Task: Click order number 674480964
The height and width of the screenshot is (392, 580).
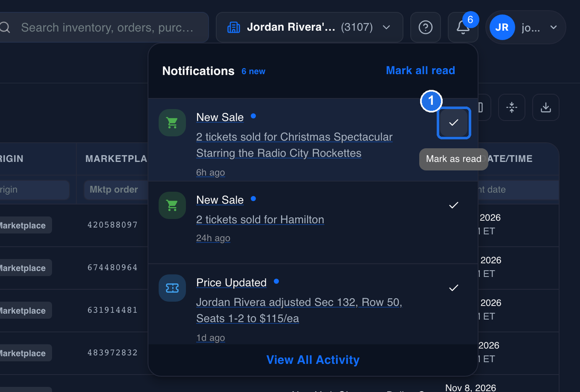Action: pyautogui.click(x=113, y=268)
